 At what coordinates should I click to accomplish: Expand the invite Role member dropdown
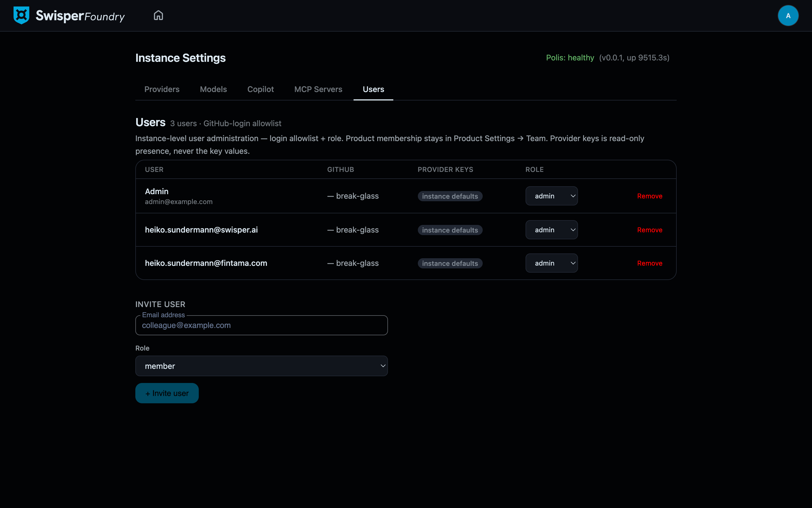[261, 366]
